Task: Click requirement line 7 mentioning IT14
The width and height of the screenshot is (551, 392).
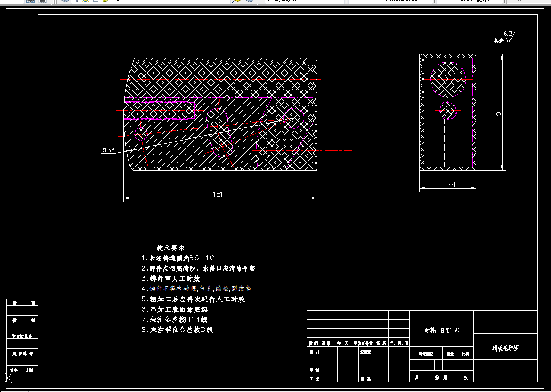Action: [175, 320]
